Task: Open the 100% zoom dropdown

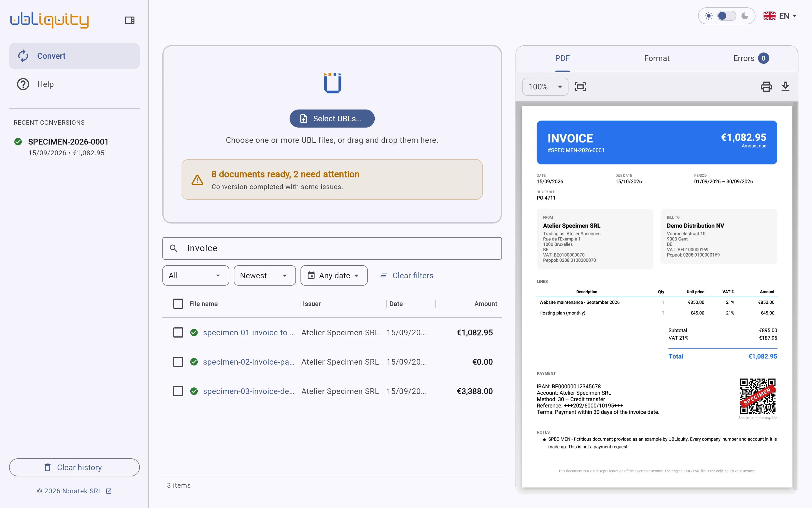Action: tap(545, 87)
